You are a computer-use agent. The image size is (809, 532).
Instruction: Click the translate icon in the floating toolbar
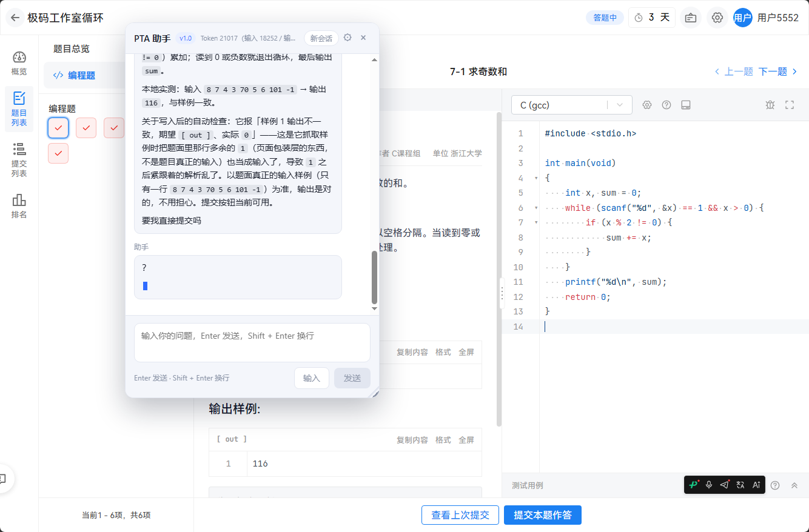pyautogui.click(x=740, y=485)
